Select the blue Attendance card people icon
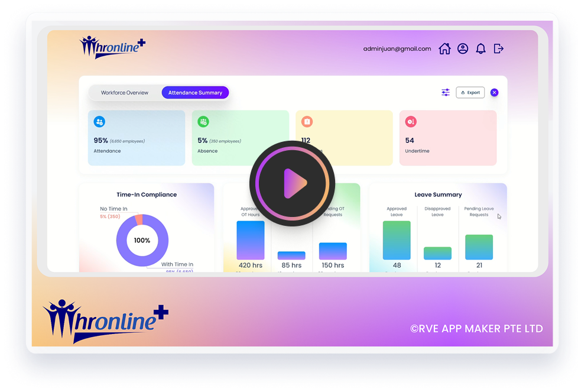 tap(99, 121)
